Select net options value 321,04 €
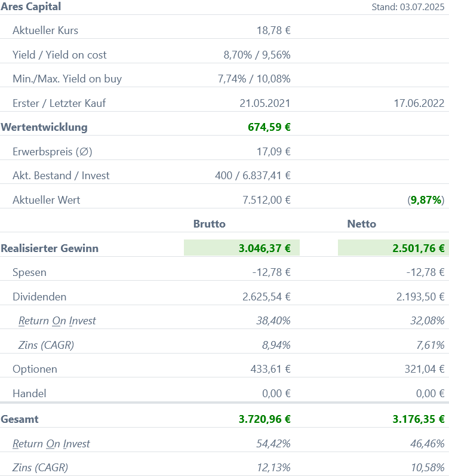Image resolution: width=449 pixels, height=476 pixels. (425, 369)
